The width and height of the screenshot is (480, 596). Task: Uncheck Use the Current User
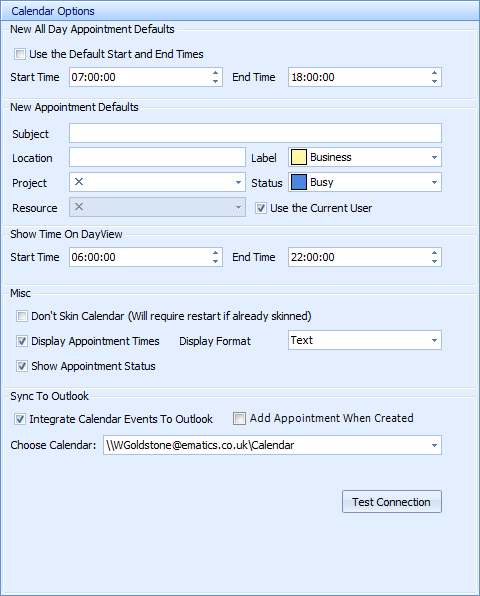pos(261,208)
